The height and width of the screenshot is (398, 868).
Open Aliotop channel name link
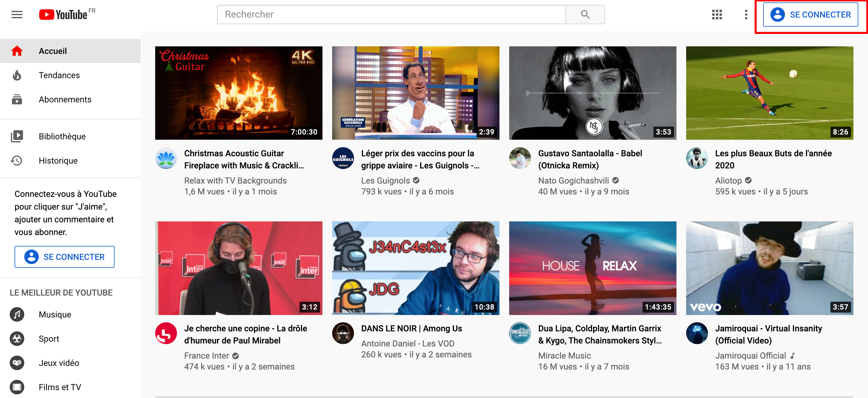click(x=728, y=181)
